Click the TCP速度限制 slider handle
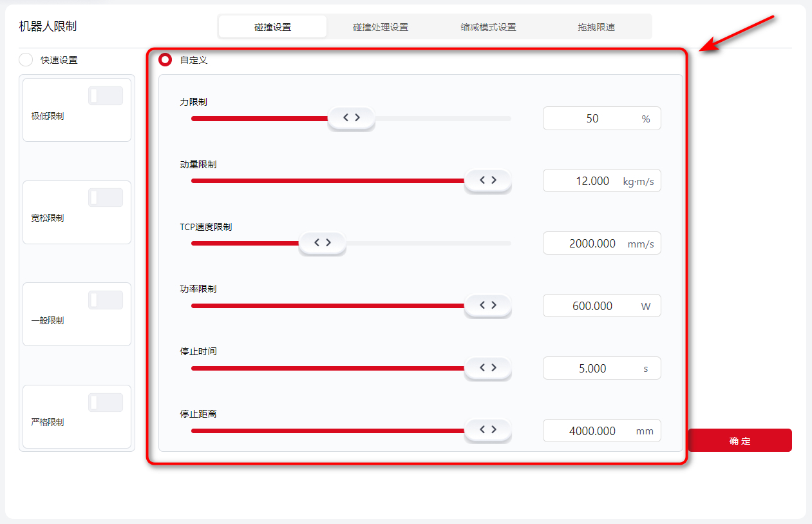The width and height of the screenshot is (812, 524). [322, 243]
